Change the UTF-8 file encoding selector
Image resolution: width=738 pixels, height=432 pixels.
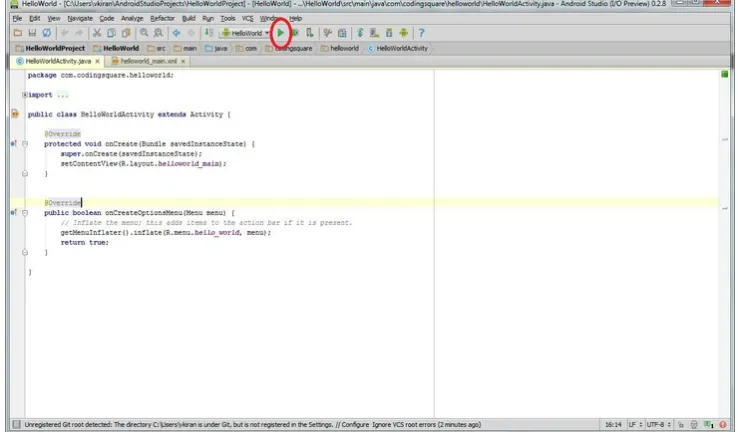[658, 424]
